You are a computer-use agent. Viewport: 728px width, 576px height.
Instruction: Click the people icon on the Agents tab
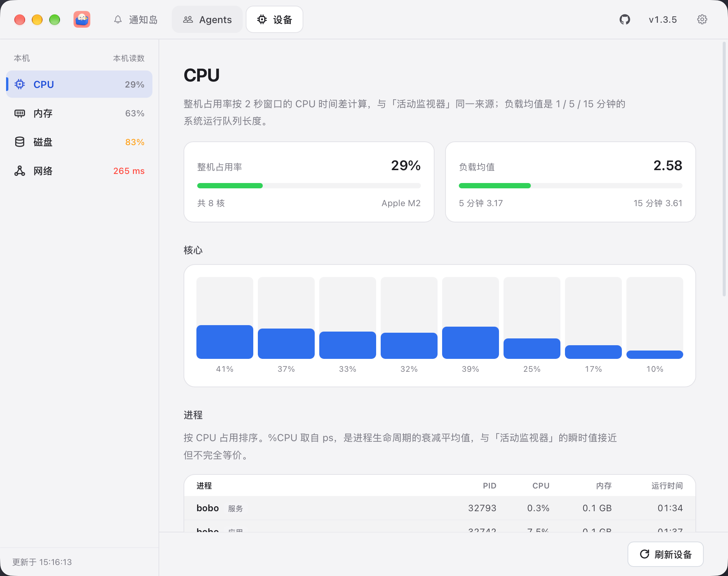[188, 19]
